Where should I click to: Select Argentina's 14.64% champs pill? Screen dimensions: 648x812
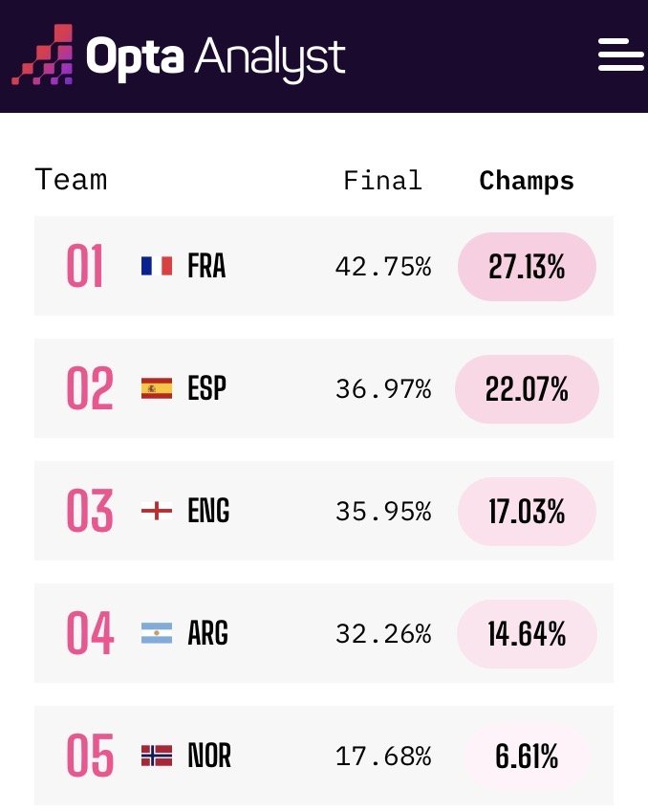coord(527,634)
